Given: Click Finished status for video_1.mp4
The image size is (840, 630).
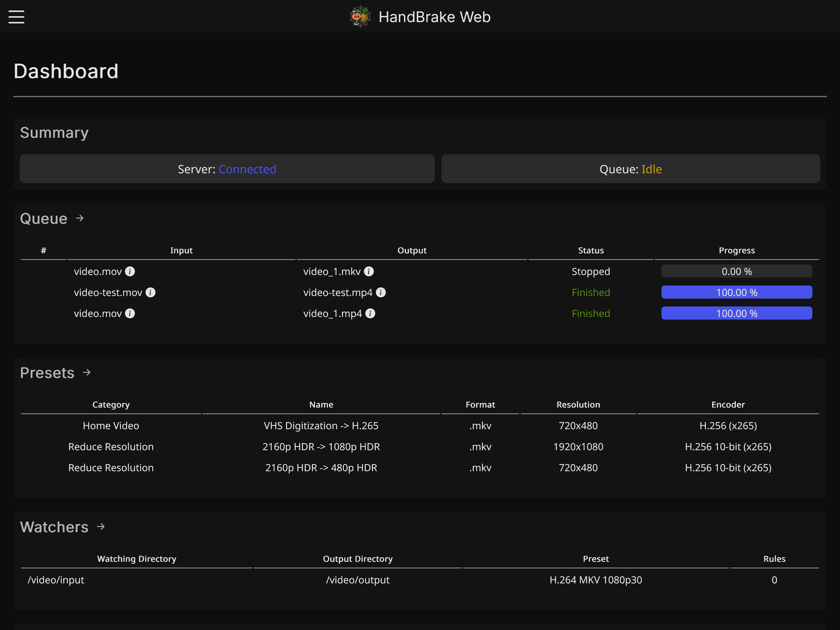Looking at the screenshot, I should 591,313.
